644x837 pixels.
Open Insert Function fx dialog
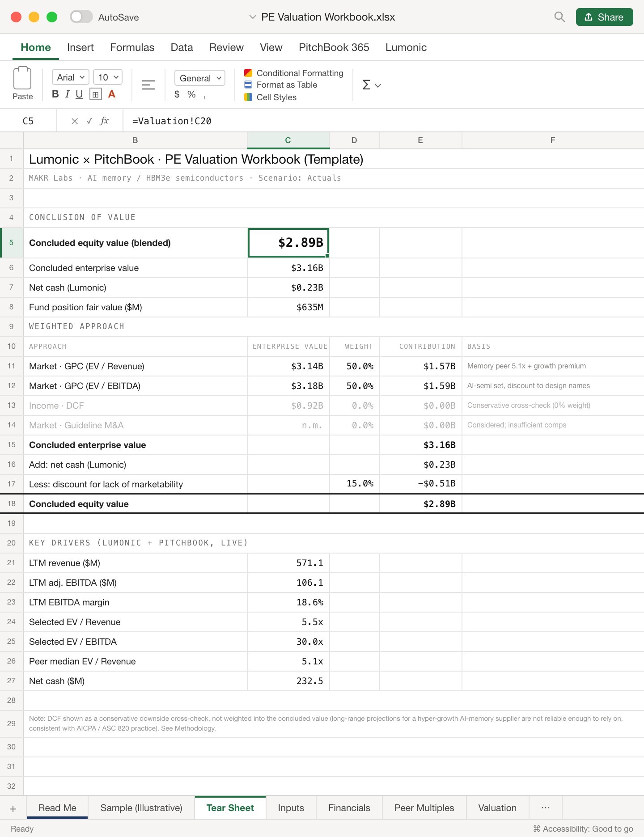pyautogui.click(x=104, y=121)
